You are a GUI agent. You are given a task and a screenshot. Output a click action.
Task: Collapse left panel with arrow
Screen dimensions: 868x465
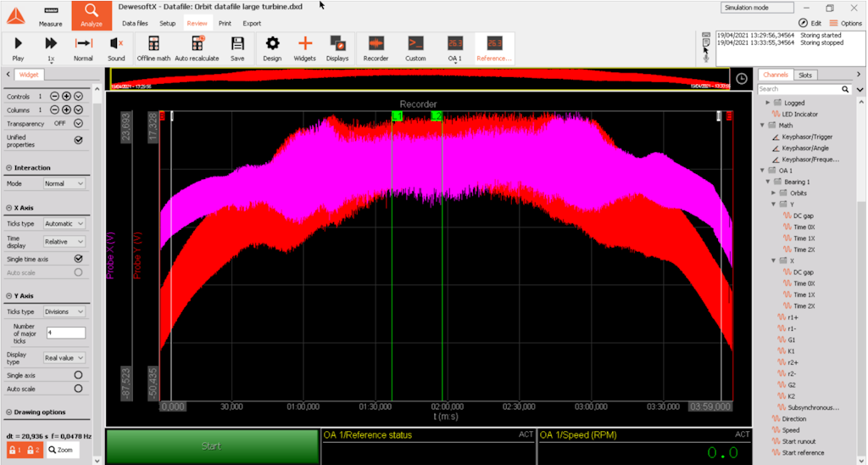coord(8,75)
